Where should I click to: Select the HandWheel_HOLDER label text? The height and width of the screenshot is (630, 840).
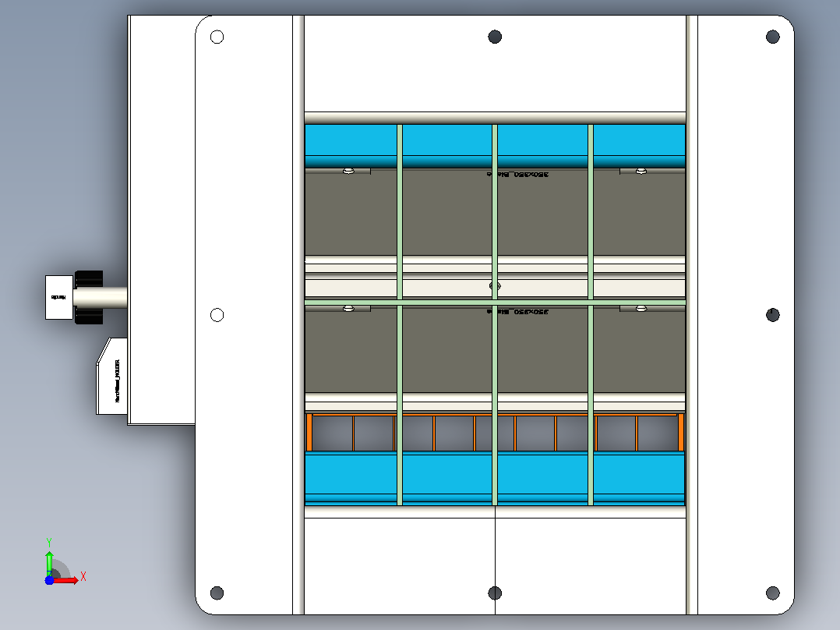pos(118,380)
